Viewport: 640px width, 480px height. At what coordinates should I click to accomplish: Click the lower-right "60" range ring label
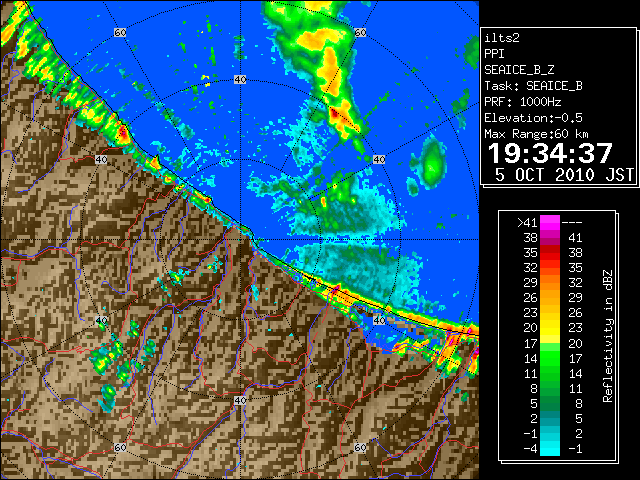coord(360,448)
